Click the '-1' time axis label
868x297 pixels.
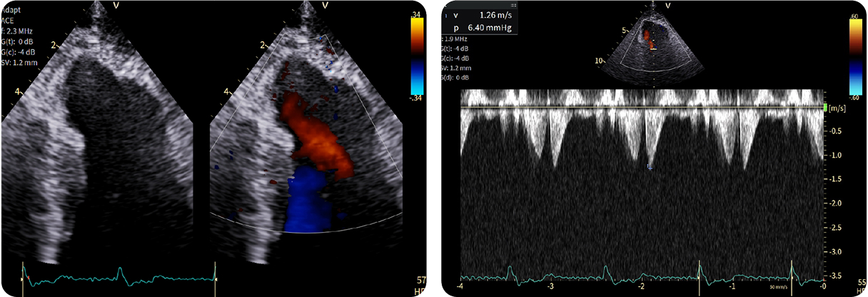(732, 286)
